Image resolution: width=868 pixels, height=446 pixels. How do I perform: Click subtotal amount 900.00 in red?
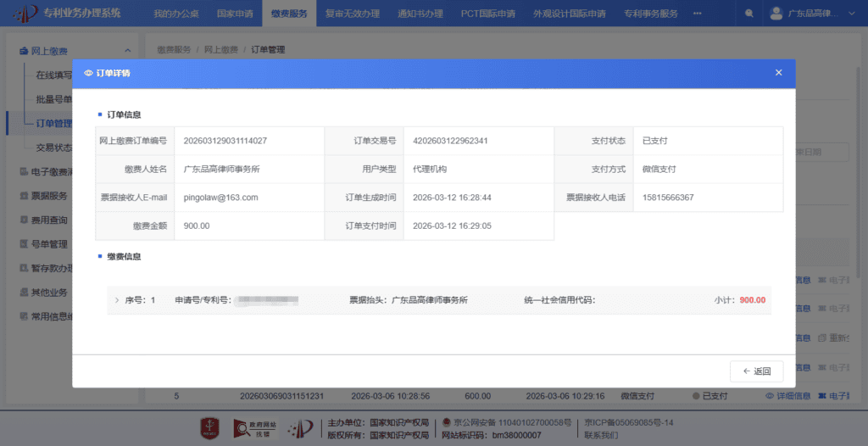753,299
